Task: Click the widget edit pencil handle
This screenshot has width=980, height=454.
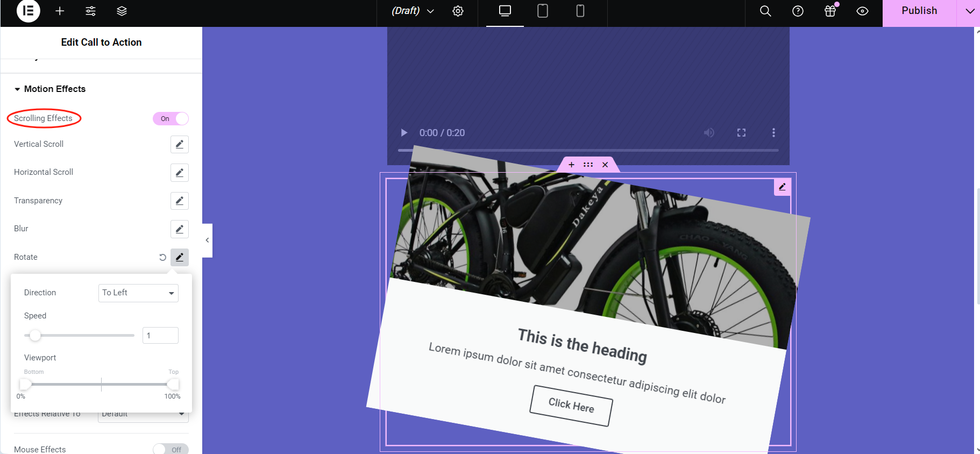Action: pyautogui.click(x=783, y=187)
